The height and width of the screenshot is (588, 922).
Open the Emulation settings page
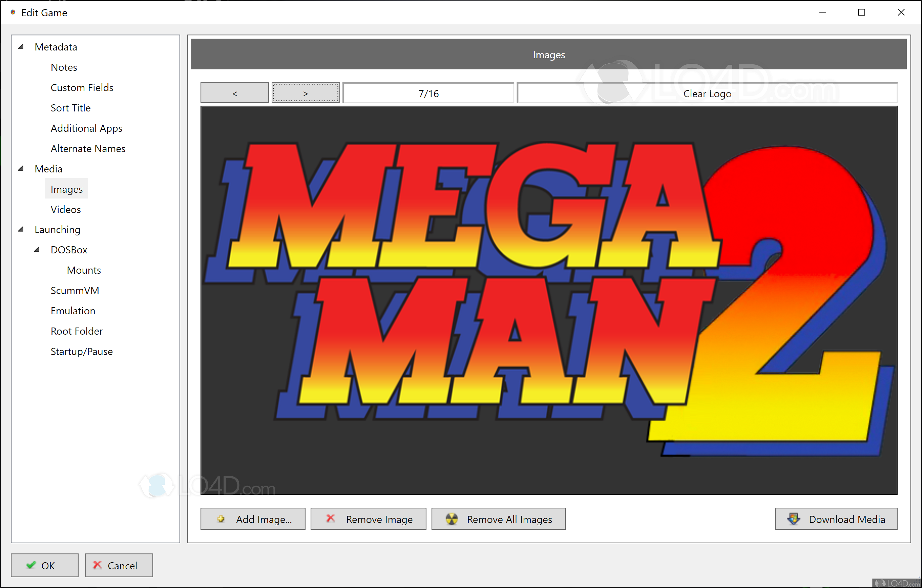point(73,311)
